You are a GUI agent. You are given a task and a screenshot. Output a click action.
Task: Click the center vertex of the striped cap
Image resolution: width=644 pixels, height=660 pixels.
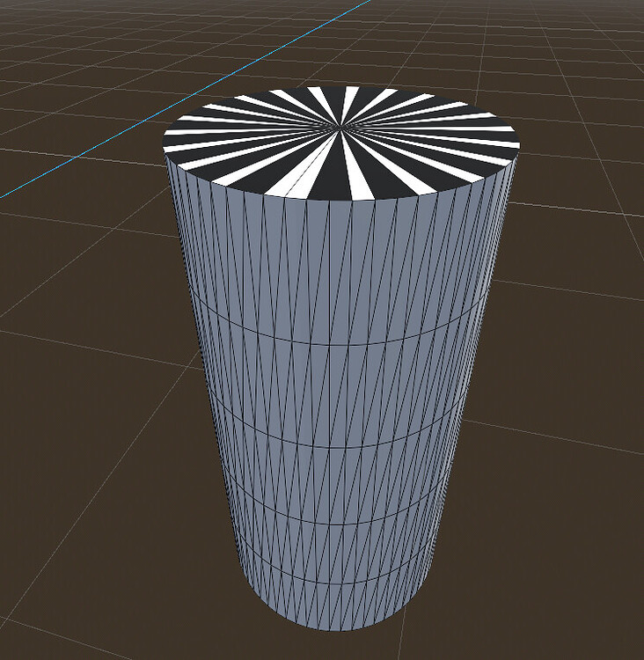[340, 126]
